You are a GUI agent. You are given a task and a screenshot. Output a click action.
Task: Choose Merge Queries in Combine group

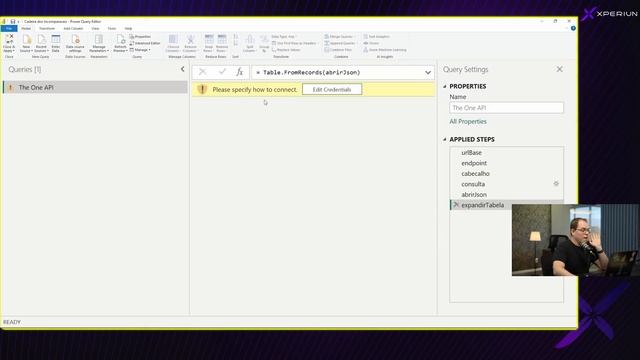(x=340, y=37)
